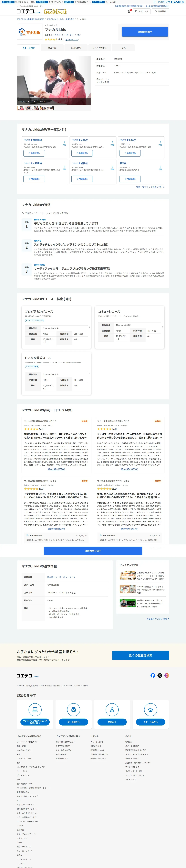Click 続きを読む(473字) link
Image resolution: width=186 pixels, height=868 pixels.
click(56, 529)
